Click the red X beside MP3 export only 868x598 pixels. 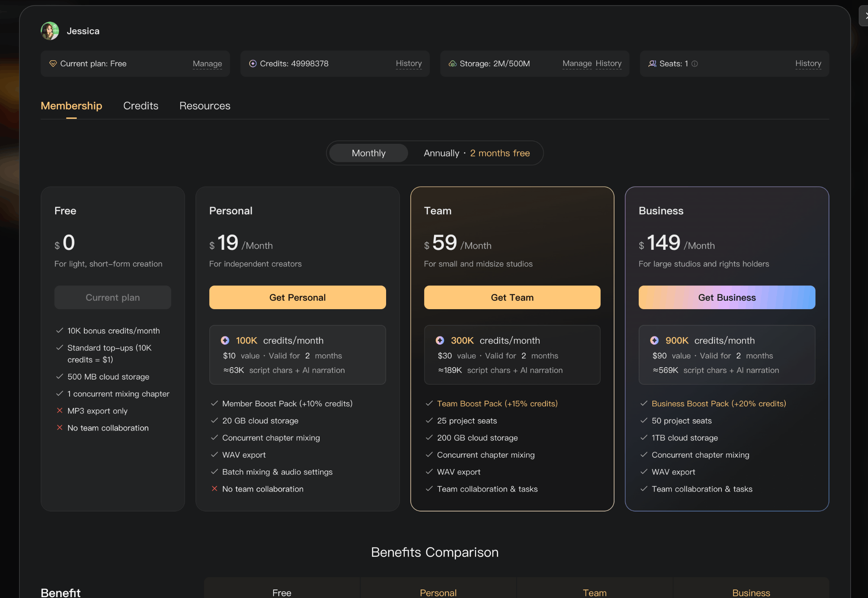click(x=60, y=411)
